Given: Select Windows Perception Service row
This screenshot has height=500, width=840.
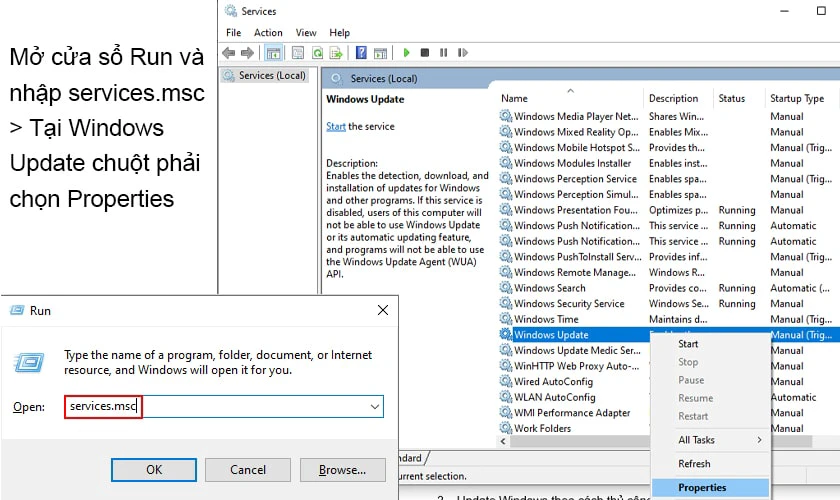Looking at the screenshot, I should tap(575, 178).
